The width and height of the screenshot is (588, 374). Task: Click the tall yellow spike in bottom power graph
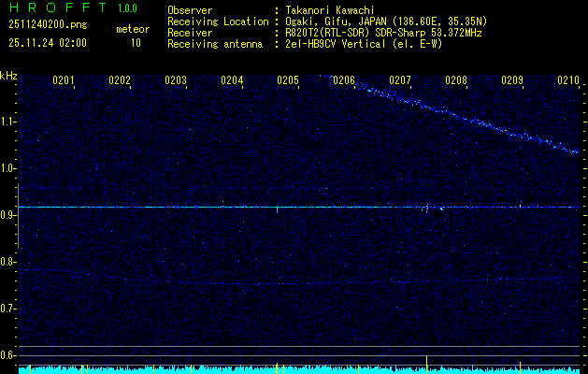(x=427, y=364)
